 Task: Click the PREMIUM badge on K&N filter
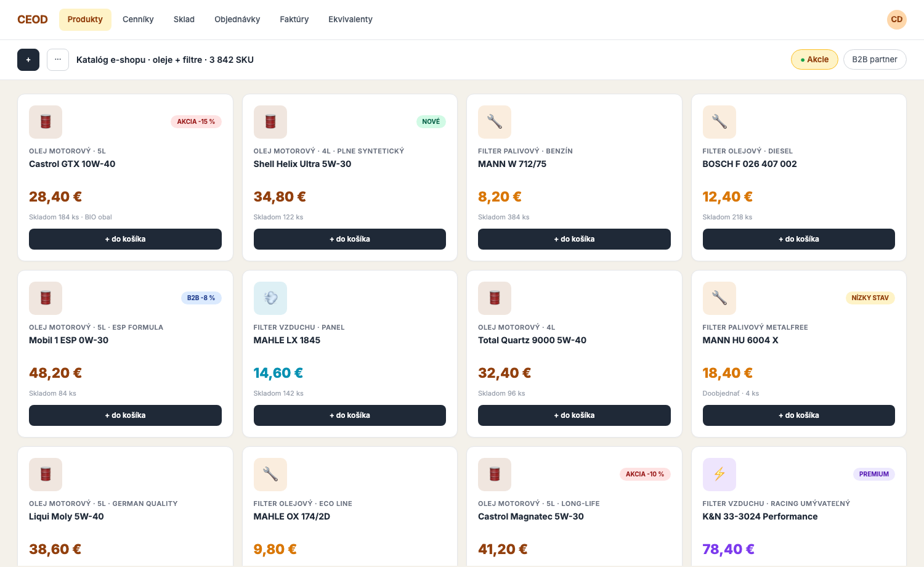point(874,475)
